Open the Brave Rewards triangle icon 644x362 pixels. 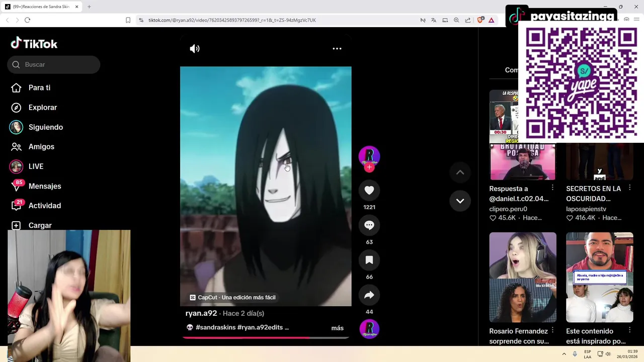[491, 20]
